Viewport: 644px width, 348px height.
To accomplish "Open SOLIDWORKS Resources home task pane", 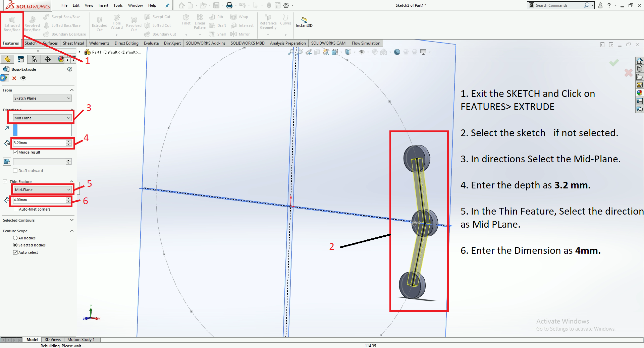I will [x=640, y=61].
